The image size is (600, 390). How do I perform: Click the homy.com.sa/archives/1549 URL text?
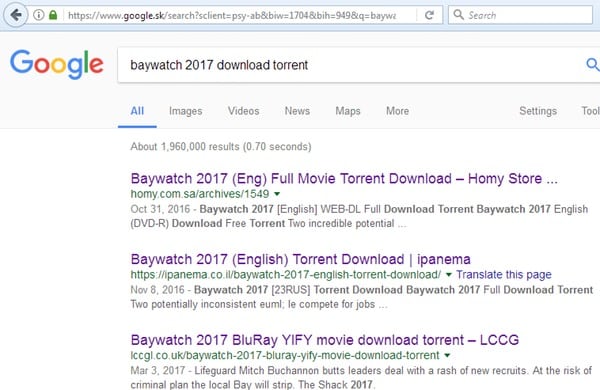tap(200, 194)
